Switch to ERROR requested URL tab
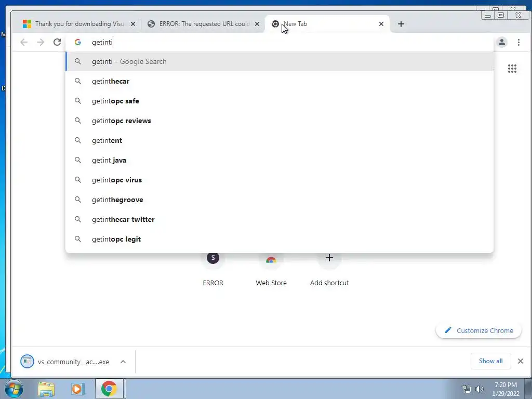Image resolution: width=532 pixels, height=399 pixels. (203, 24)
